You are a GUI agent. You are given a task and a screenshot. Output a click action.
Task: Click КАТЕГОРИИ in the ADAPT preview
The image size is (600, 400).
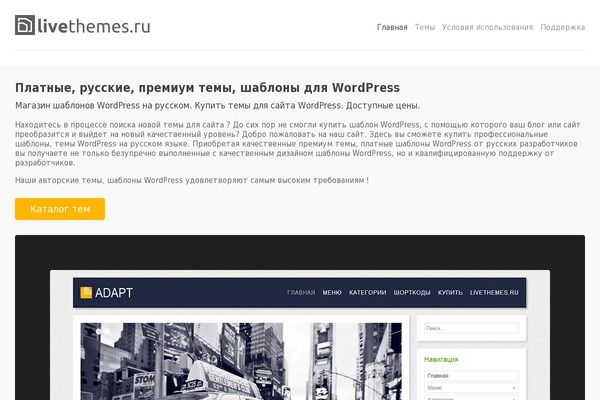click(367, 292)
